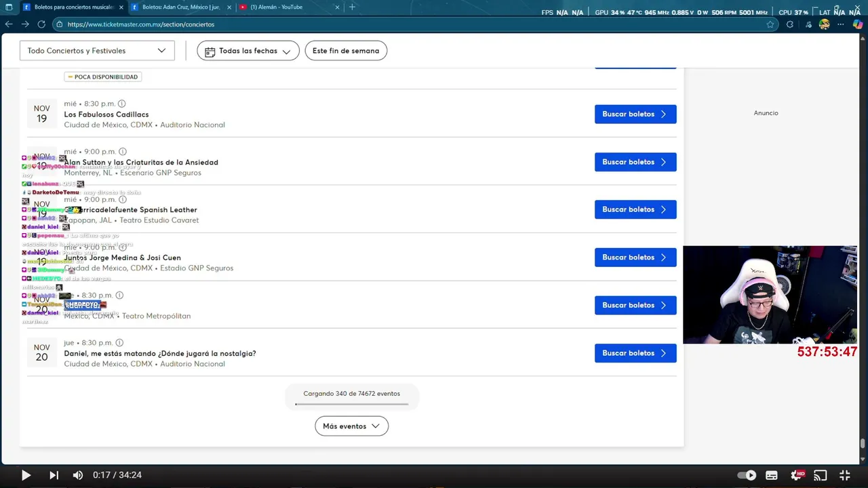This screenshot has height=488, width=868.
Task: Select Este fin de semana filter
Action: 346,51
